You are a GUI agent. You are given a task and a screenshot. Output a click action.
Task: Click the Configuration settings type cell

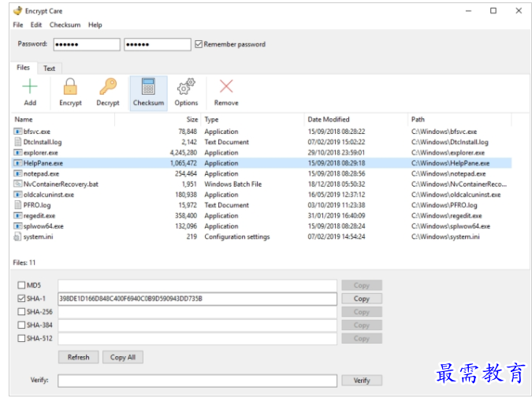click(236, 236)
